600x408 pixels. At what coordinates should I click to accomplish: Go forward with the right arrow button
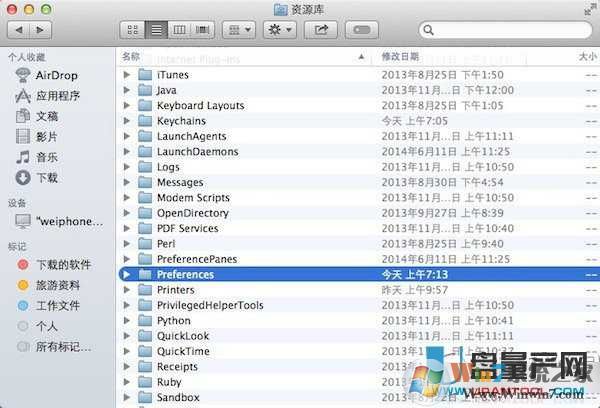tap(40, 30)
